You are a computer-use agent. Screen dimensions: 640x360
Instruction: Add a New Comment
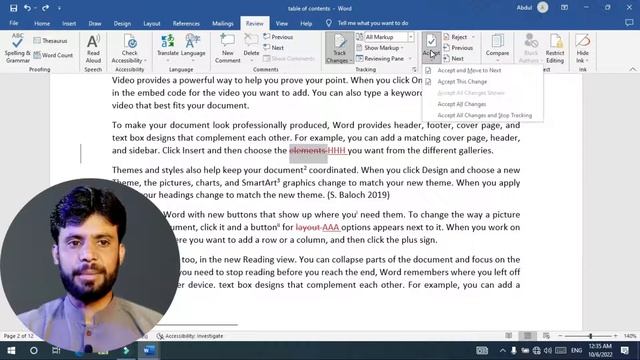pyautogui.click(x=227, y=48)
